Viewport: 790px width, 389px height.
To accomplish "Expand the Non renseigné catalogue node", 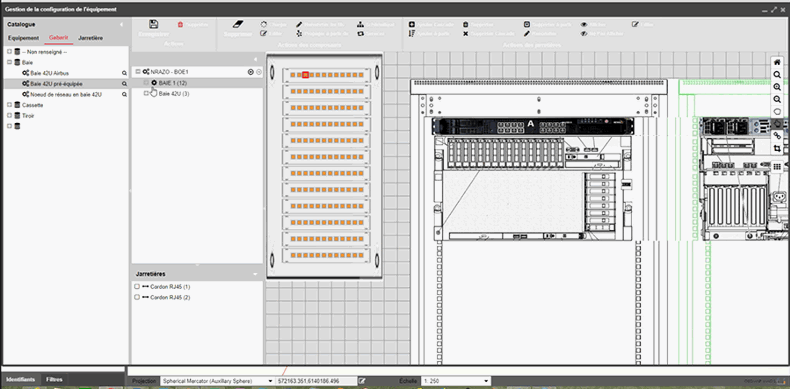I will pyautogui.click(x=9, y=51).
